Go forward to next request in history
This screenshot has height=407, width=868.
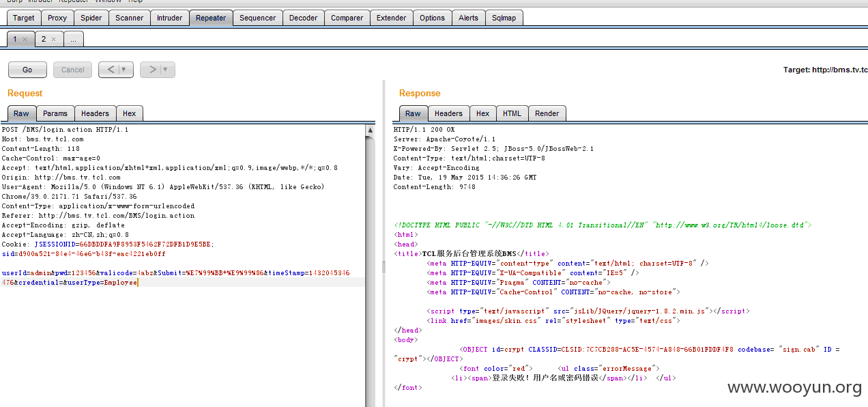click(x=152, y=70)
